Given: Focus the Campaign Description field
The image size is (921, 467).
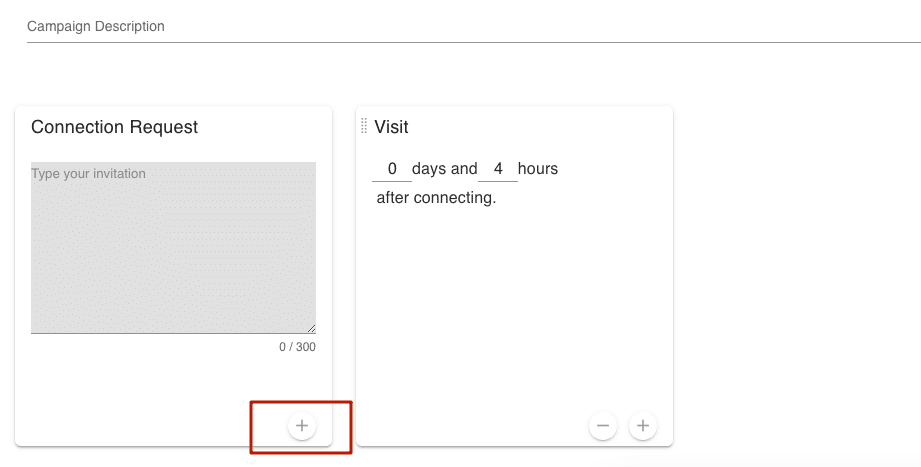Looking at the screenshot, I should point(473,26).
